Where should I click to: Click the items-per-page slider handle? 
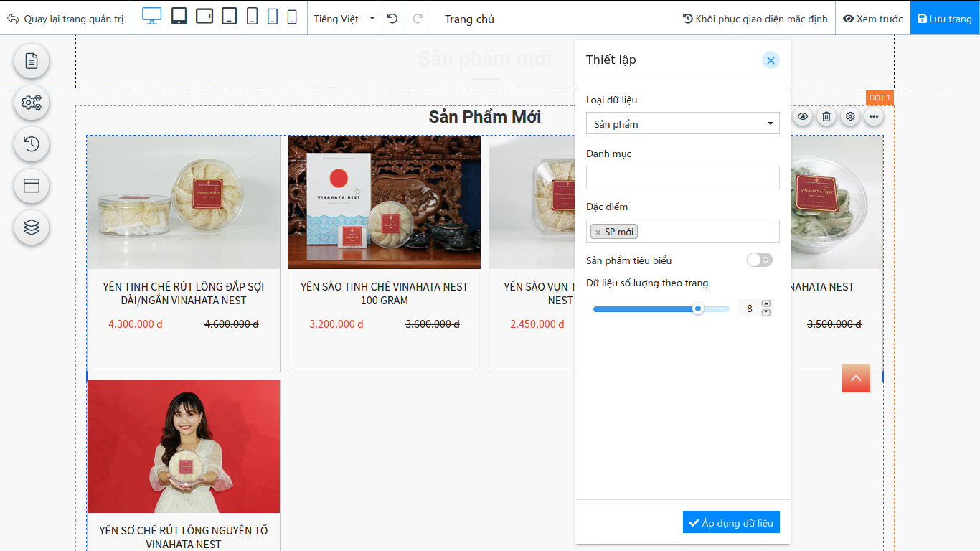click(x=697, y=309)
